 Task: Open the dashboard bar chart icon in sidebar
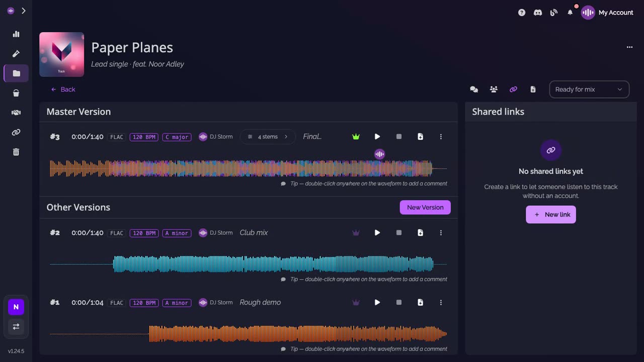[16, 34]
